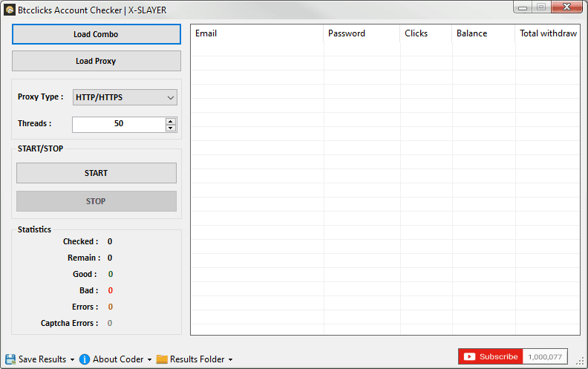The image size is (588, 369).
Task: Expand the Save Results dropdown arrow
Action: [72, 359]
